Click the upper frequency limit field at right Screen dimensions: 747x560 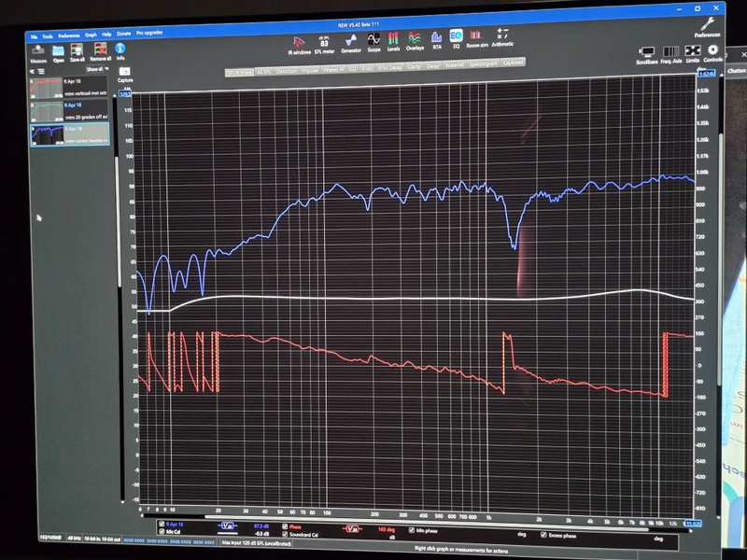[693, 524]
